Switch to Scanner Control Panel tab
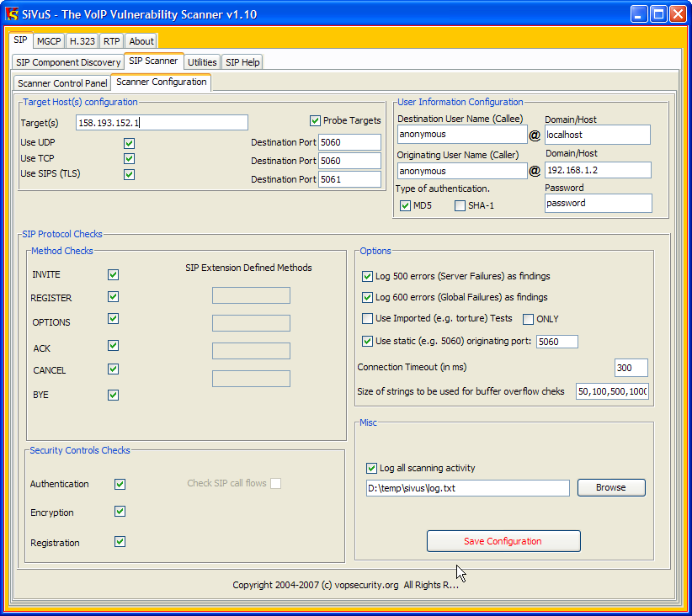Image resolution: width=692 pixels, height=616 pixels. pos(62,83)
